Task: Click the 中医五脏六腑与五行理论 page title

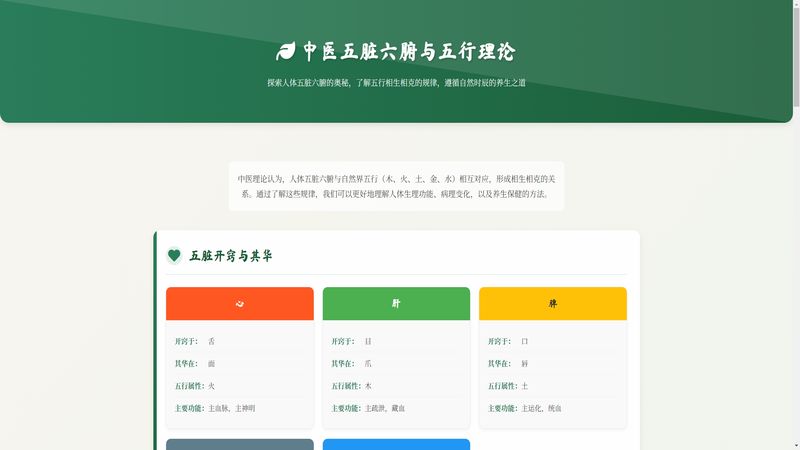Action: pyautogui.click(x=409, y=52)
